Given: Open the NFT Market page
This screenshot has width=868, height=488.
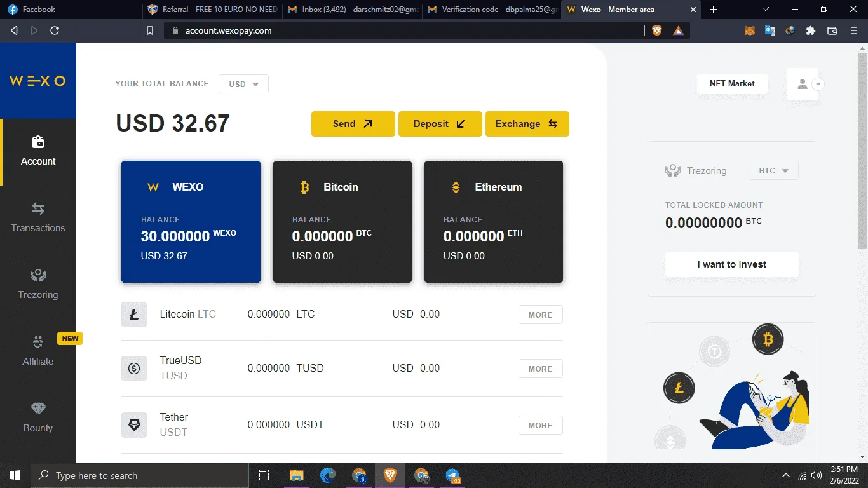Looking at the screenshot, I should click(732, 84).
